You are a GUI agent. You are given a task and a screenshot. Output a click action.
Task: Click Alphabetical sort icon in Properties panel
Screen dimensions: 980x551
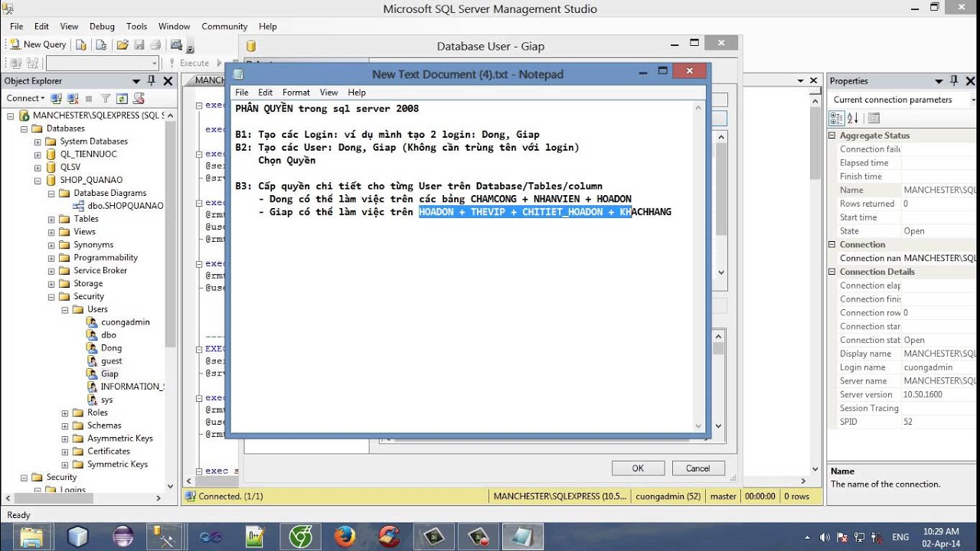[x=852, y=118]
